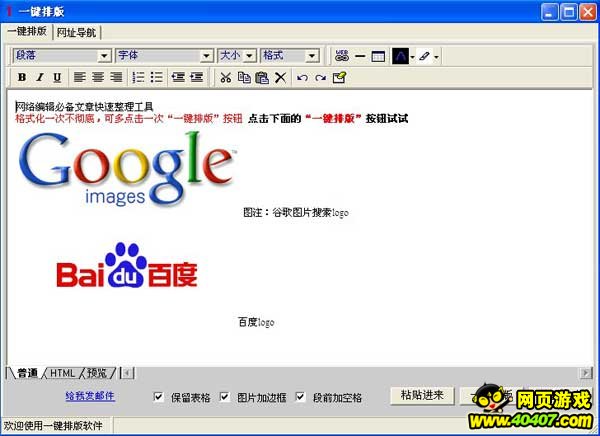The image size is (600, 436).
Task: Align text right
Action: point(116,77)
